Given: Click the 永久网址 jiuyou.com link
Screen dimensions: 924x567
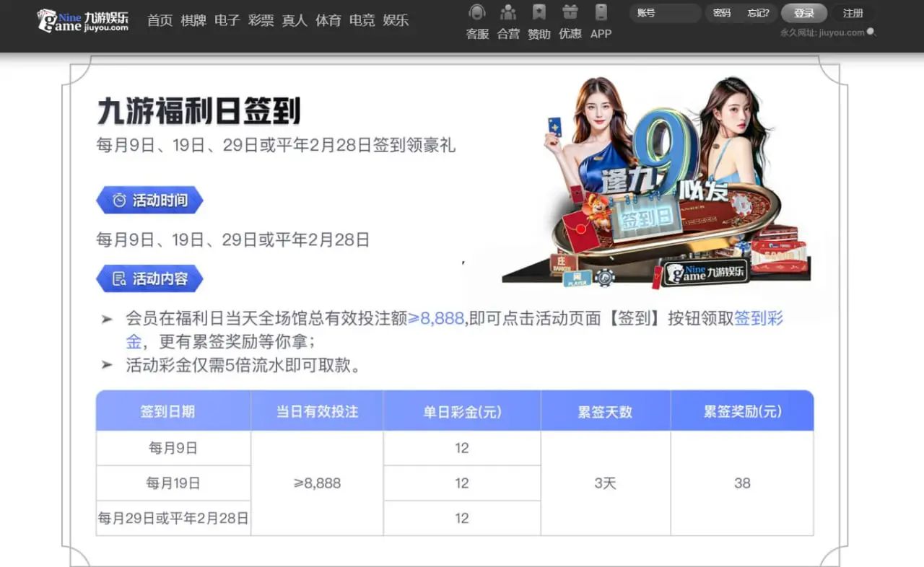Looking at the screenshot, I should click(x=822, y=32).
